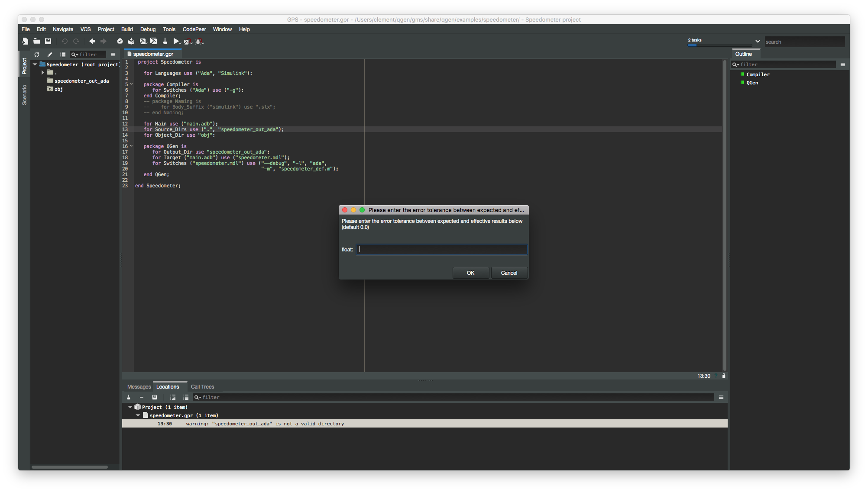Clear locations with the broom icon

pyautogui.click(x=129, y=397)
